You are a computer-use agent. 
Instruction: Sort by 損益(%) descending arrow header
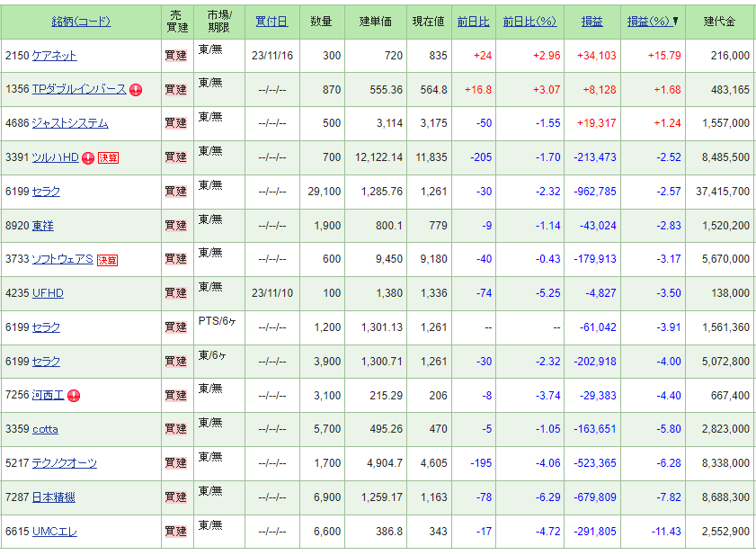(653, 22)
